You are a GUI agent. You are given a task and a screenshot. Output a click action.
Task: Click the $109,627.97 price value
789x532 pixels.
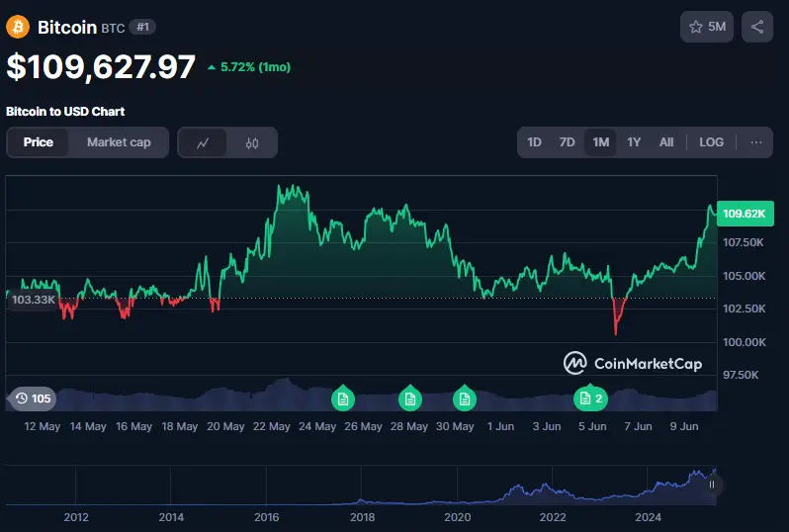(x=101, y=66)
